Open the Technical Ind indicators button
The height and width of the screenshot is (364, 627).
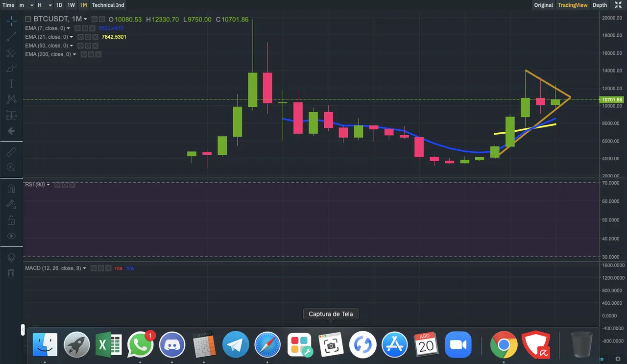pyautogui.click(x=108, y=5)
